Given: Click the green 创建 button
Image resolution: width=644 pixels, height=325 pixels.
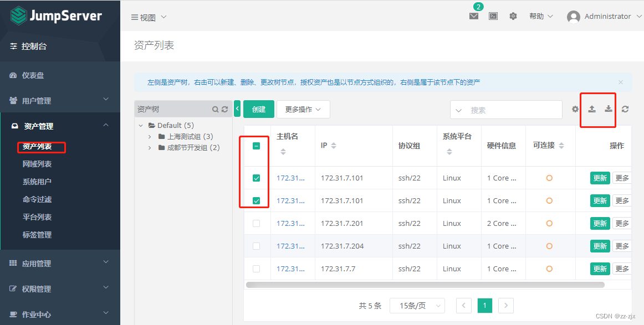Looking at the screenshot, I should pyautogui.click(x=258, y=109).
